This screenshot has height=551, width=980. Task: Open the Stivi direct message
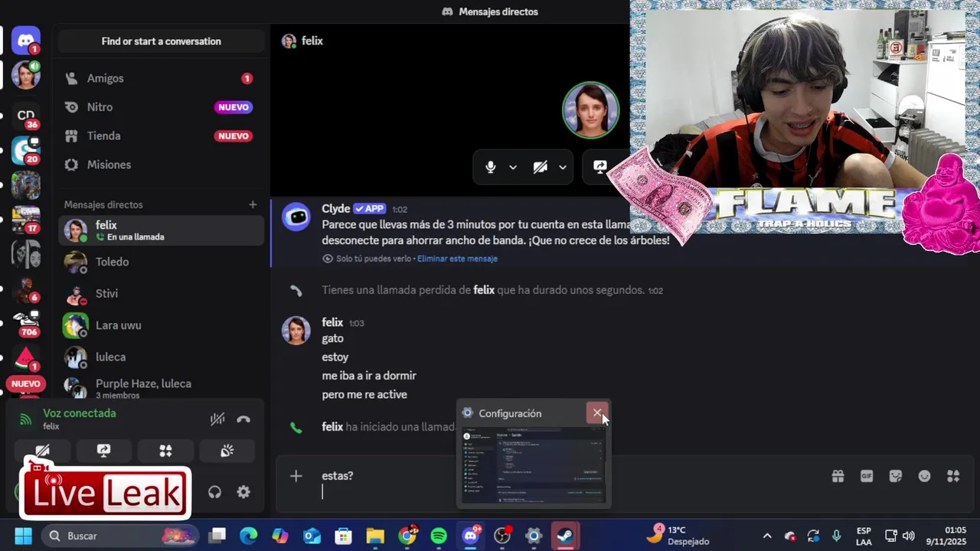pyautogui.click(x=161, y=293)
